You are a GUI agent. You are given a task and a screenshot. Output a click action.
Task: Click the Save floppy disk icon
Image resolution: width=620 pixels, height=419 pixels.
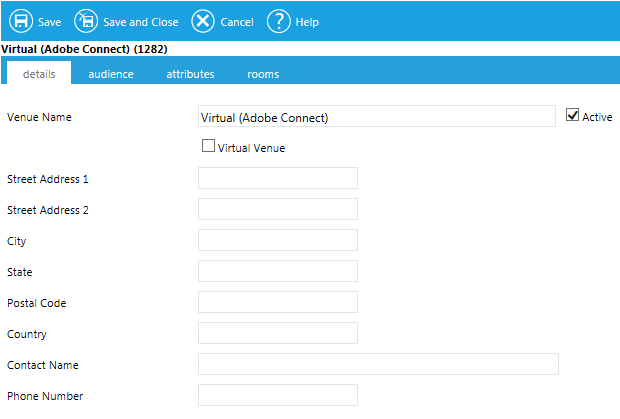pyautogui.click(x=20, y=21)
